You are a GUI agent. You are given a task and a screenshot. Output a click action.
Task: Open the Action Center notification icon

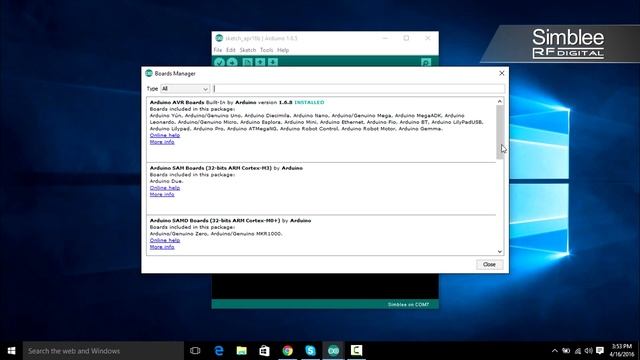[600, 351]
